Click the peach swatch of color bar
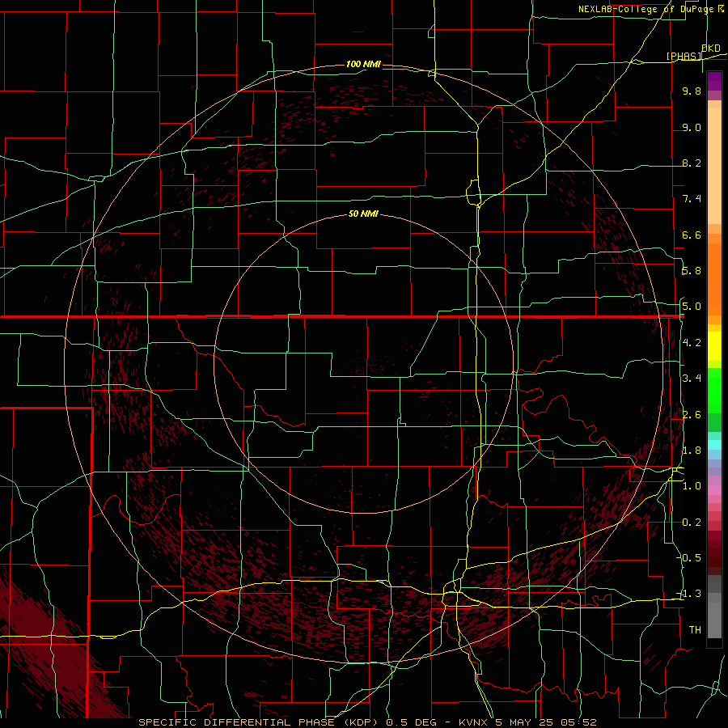Screen dimensions: 728x728 tap(714, 166)
